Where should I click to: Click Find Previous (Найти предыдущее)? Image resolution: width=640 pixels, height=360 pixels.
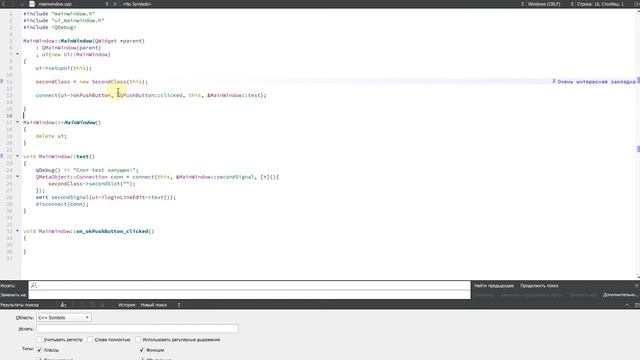[x=494, y=286]
